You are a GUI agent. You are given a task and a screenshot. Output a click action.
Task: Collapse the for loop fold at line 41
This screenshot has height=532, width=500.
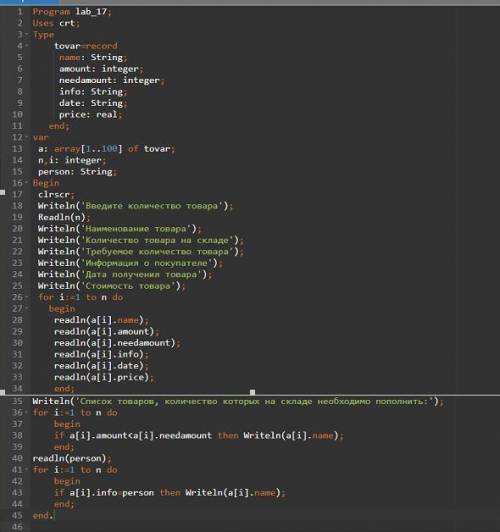click(x=27, y=470)
